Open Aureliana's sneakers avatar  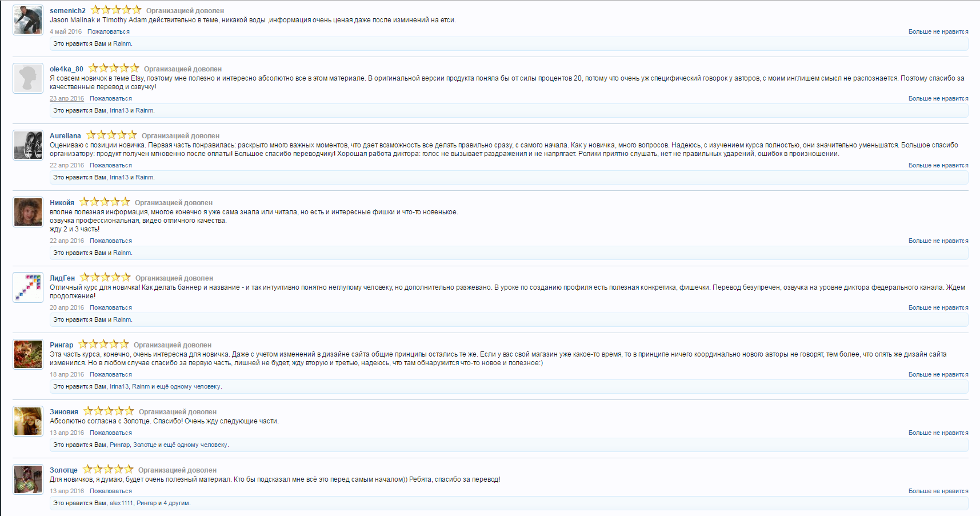(x=28, y=145)
